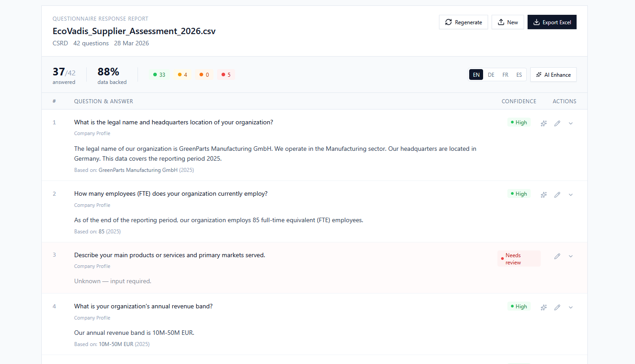Select the FR language option
The width and height of the screenshot is (635, 364).
pos(505,75)
